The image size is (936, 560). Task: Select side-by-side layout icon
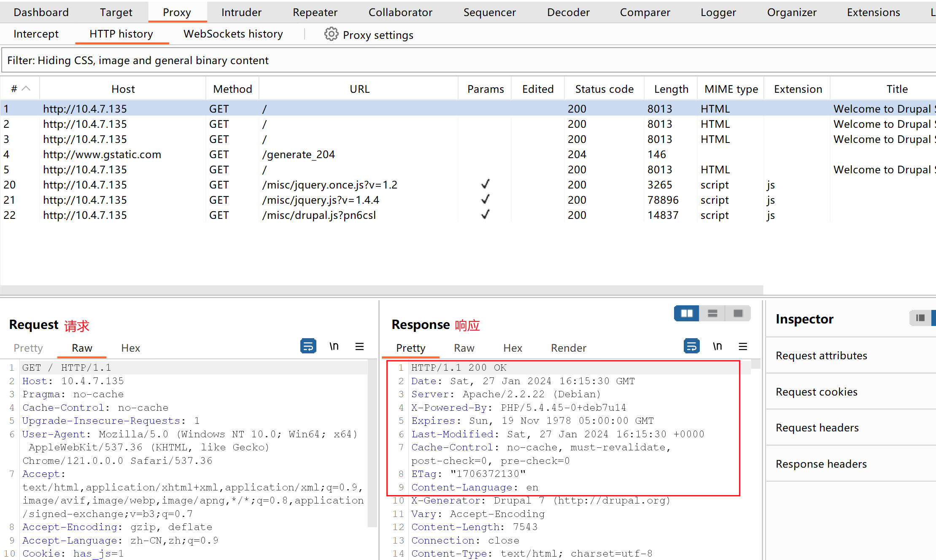[687, 313]
